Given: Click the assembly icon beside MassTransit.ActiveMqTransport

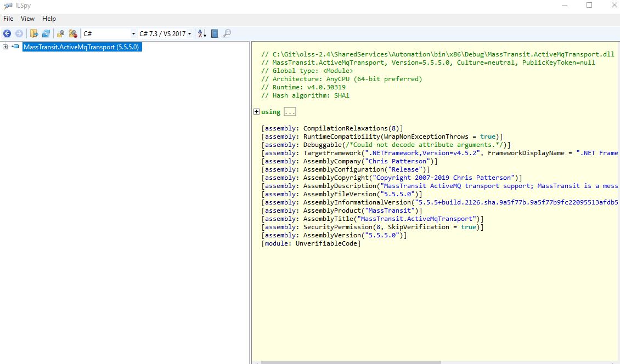Looking at the screenshot, I should tap(15, 47).
